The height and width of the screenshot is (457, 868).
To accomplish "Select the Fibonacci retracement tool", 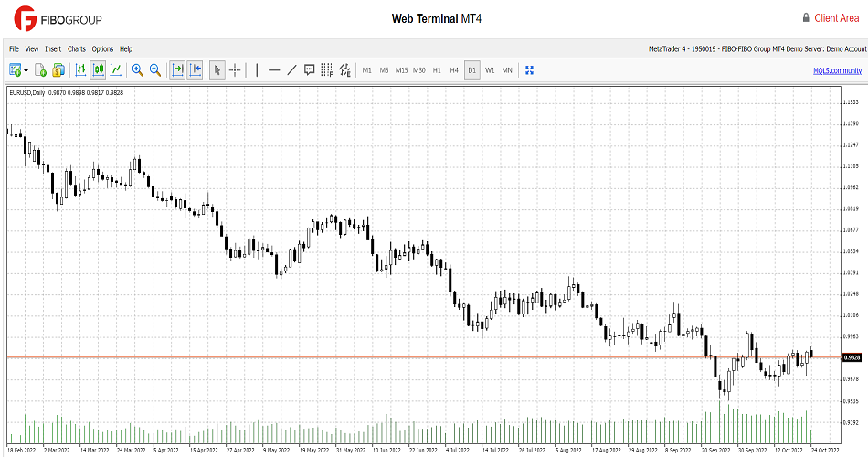I will (327, 69).
